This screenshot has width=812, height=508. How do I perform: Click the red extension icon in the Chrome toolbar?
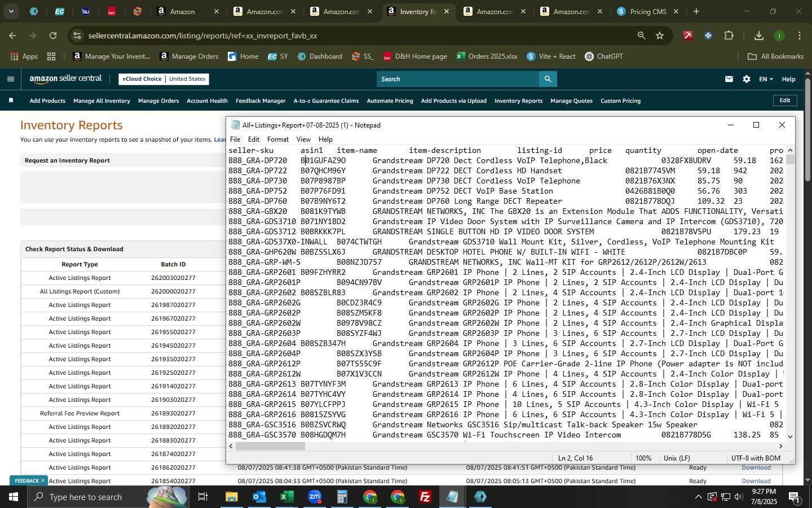[x=688, y=36]
